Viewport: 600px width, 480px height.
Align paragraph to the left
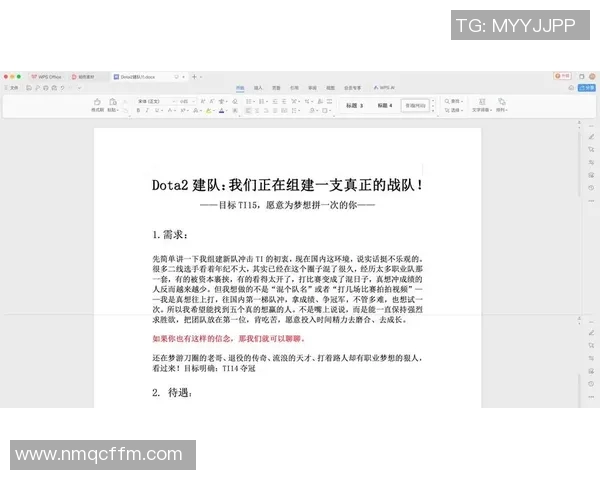click(248, 110)
